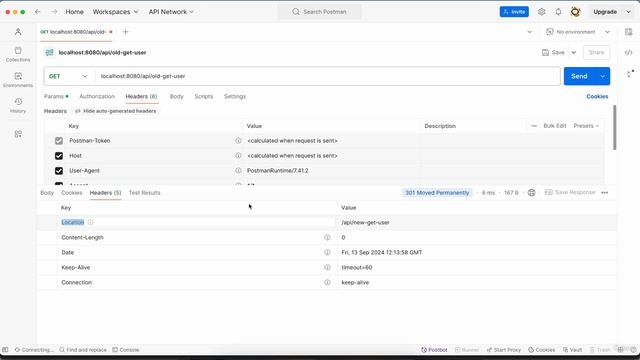Image resolution: width=640 pixels, height=360 pixels.
Task: Open the response Body tab
Action: click(47, 193)
